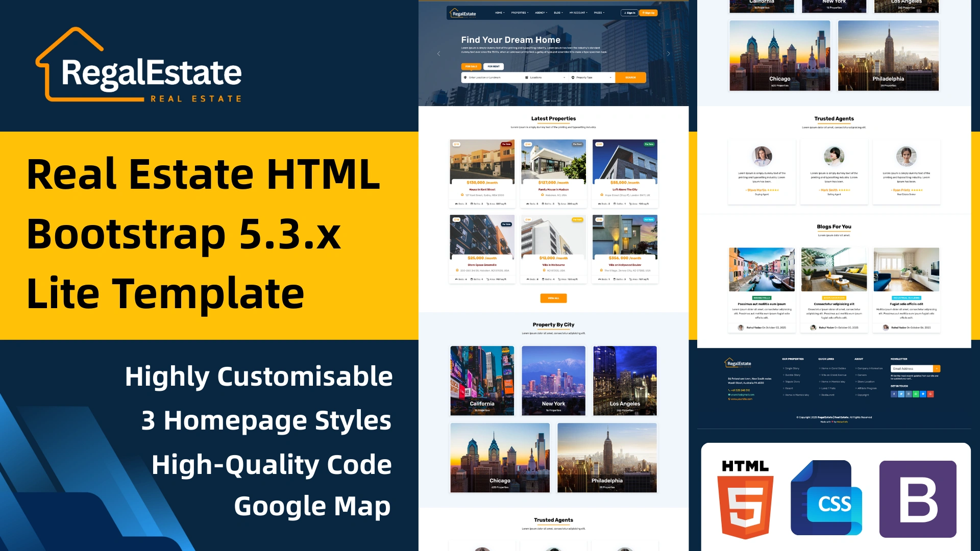Screen dimensions: 980x551
Task: Expand the MY ACCOUNT nav dropdown
Action: pyautogui.click(x=579, y=13)
